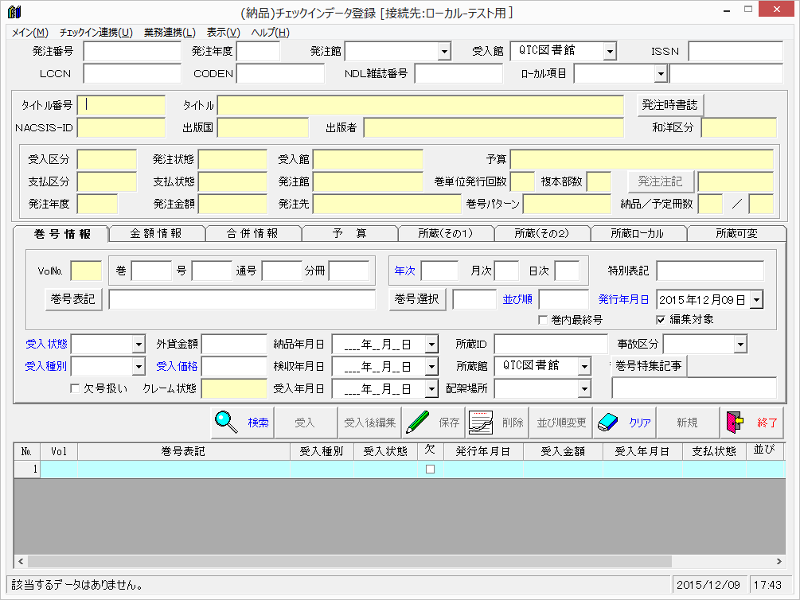The image size is (800, 600).
Task: Focus the タイトル番号 input field
Action: point(121,105)
